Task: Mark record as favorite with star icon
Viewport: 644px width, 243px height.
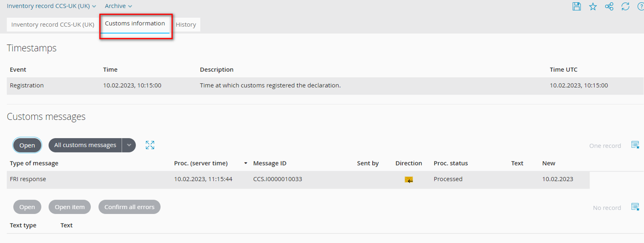Action: pyautogui.click(x=593, y=6)
